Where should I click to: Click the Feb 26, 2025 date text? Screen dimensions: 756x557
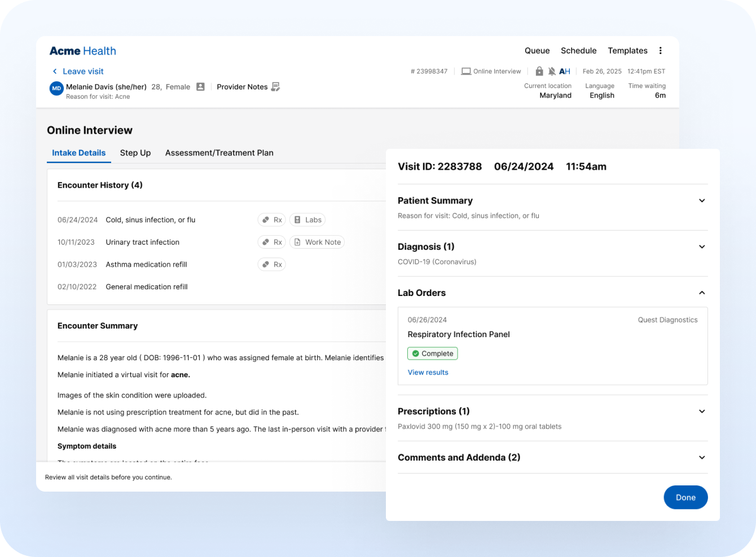(602, 72)
